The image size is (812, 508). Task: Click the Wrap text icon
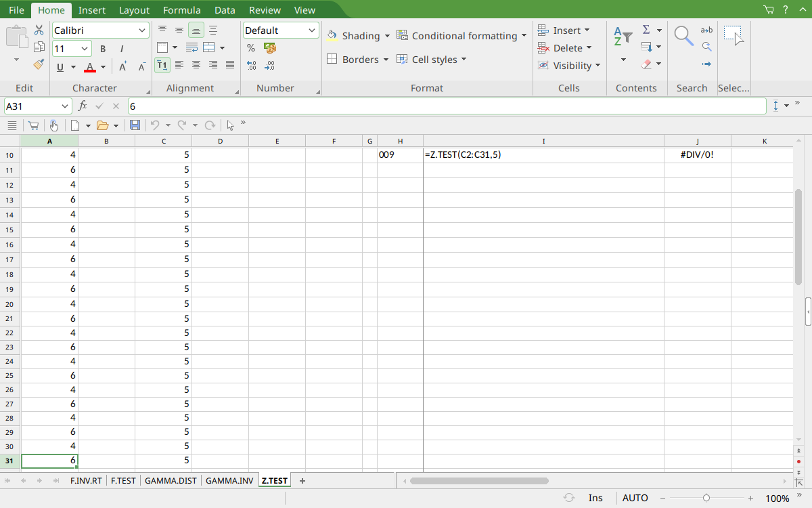191,47
